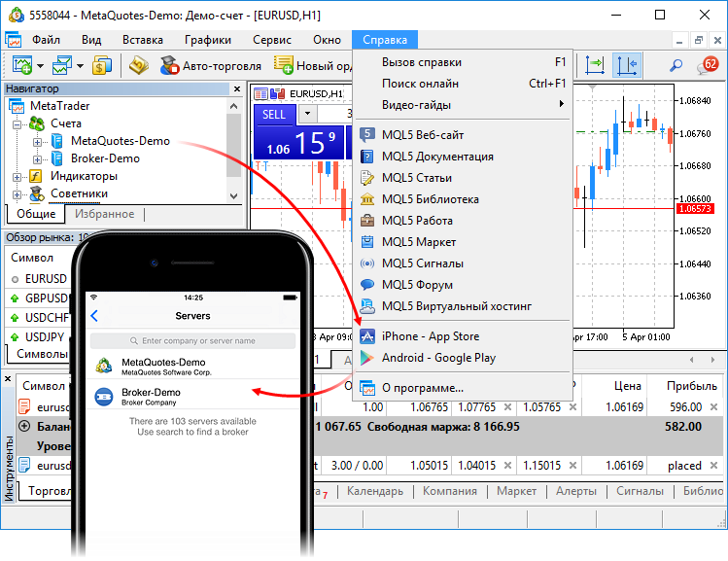Viewport: 728px width, 561px height.
Task: Open the Сервис menu
Action: (x=272, y=40)
